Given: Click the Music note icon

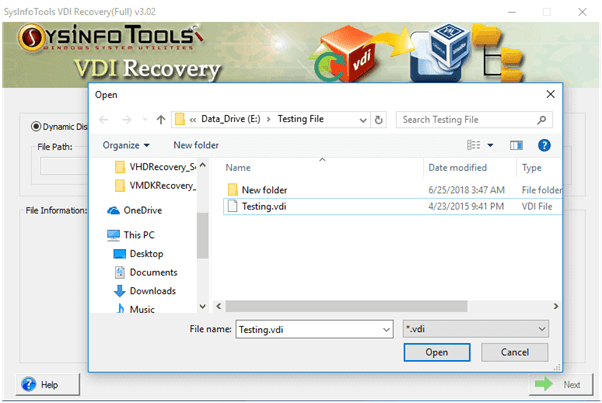Looking at the screenshot, I should point(121,308).
